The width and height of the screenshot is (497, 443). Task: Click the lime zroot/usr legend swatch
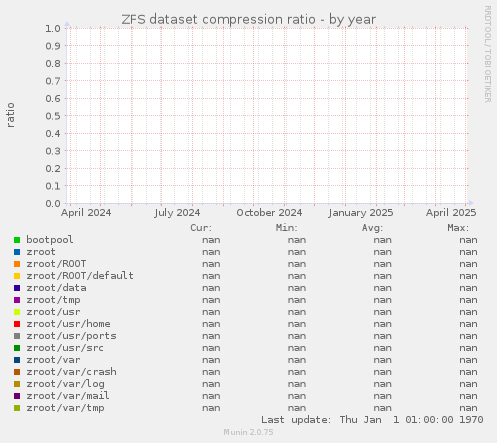tap(17, 312)
